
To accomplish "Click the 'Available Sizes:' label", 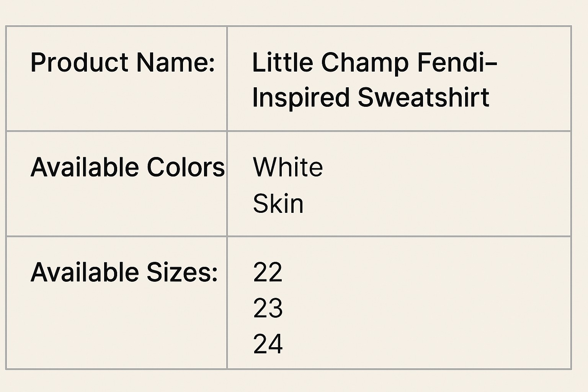I will pos(124,272).
